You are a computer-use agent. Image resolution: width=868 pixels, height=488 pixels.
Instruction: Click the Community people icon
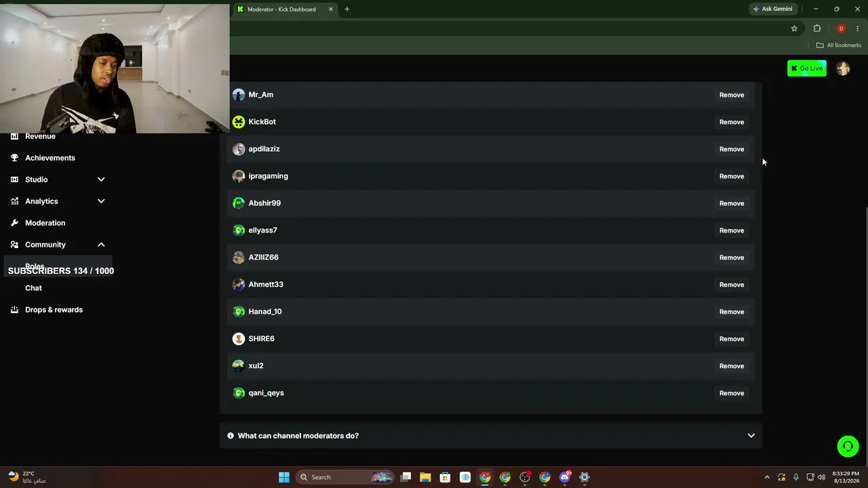point(14,245)
